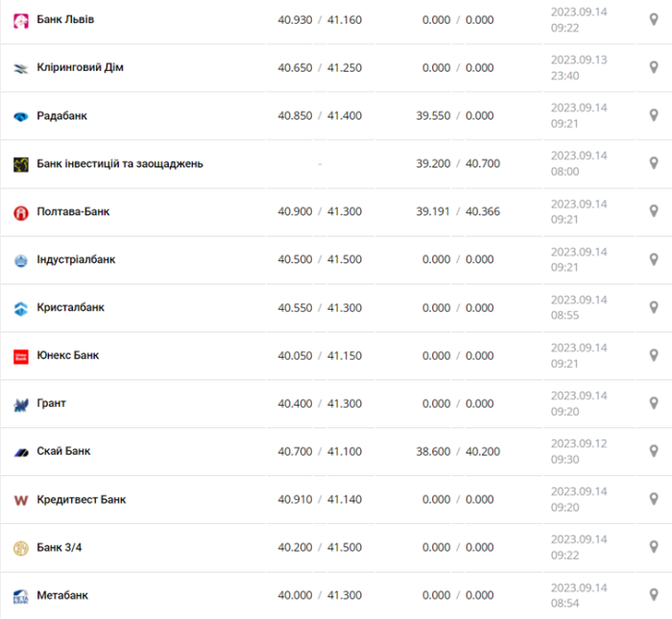Show the Грант bank location pin
This screenshot has width=672, height=619.
click(653, 403)
